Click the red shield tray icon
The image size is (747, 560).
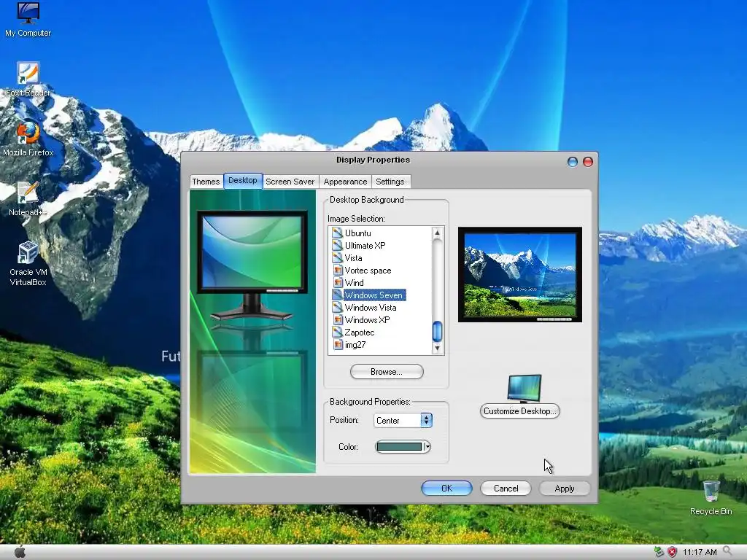tap(672, 552)
